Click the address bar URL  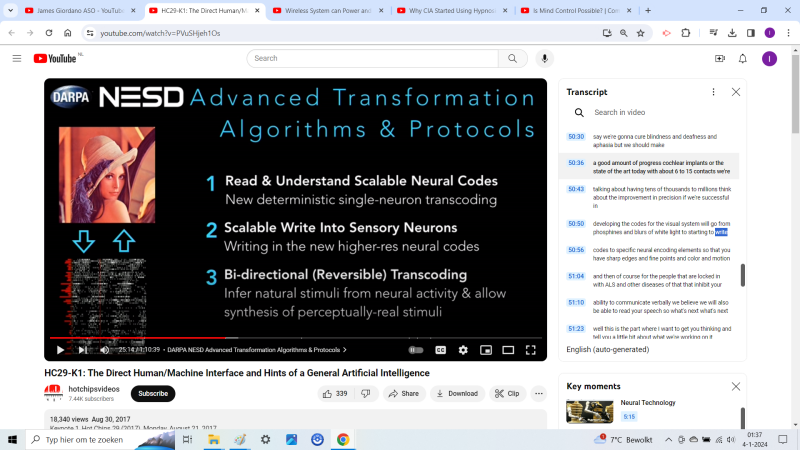160,33
